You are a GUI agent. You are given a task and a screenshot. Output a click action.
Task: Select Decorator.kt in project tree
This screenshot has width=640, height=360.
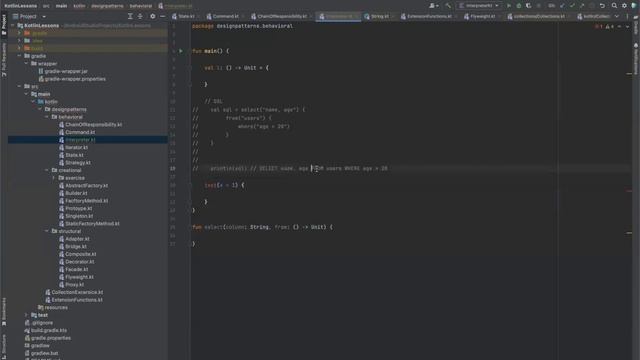(80, 262)
